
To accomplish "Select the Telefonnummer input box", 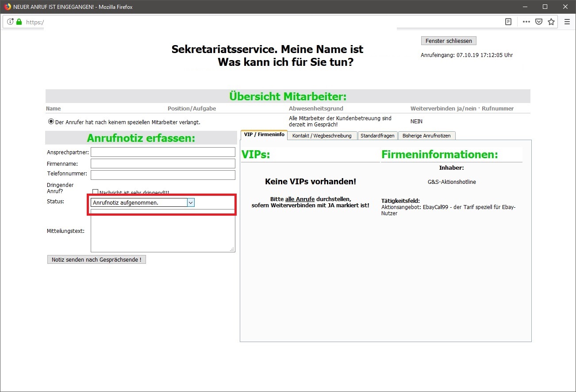I will [163, 175].
